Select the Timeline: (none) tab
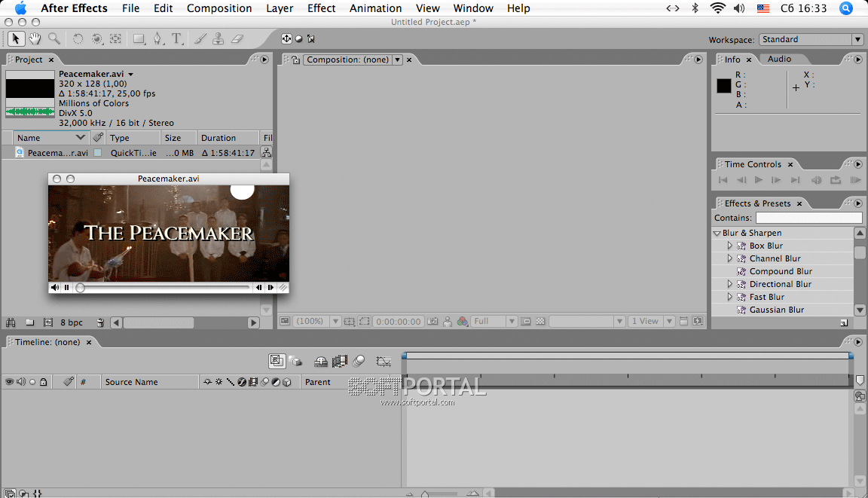Viewport: 868px width, 498px height. (x=47, y=342)
